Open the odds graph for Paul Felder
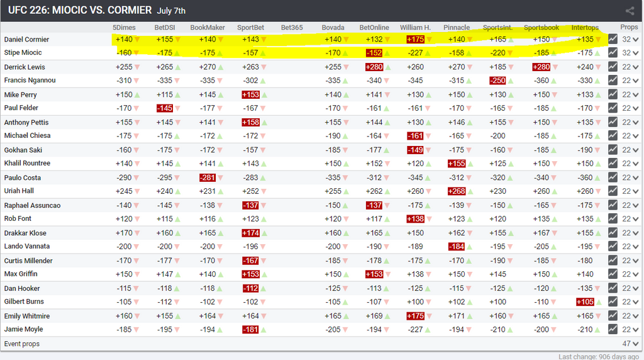 tap(613, 108)
